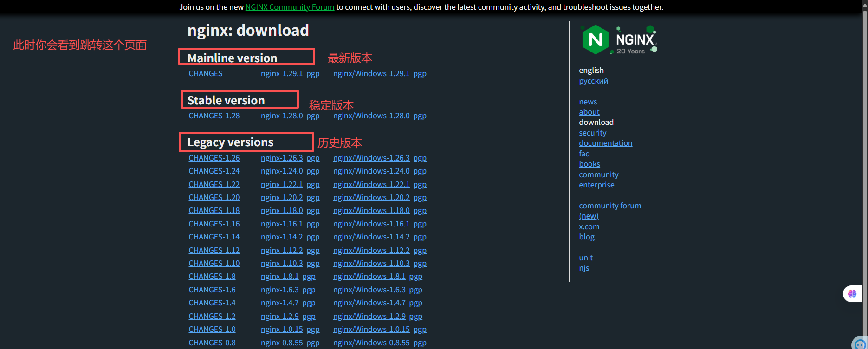The width and height of the screenshot is (868, 349).
Task: Download nginx/Windows-1.10.3
Action: pyautogui.click(x=371, y=263)
